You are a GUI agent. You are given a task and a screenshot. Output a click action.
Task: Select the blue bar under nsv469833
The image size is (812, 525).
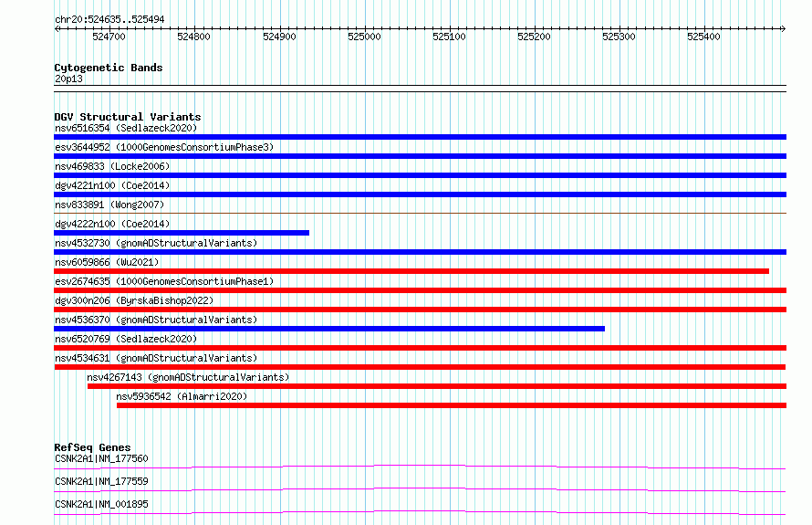point(420,175)
